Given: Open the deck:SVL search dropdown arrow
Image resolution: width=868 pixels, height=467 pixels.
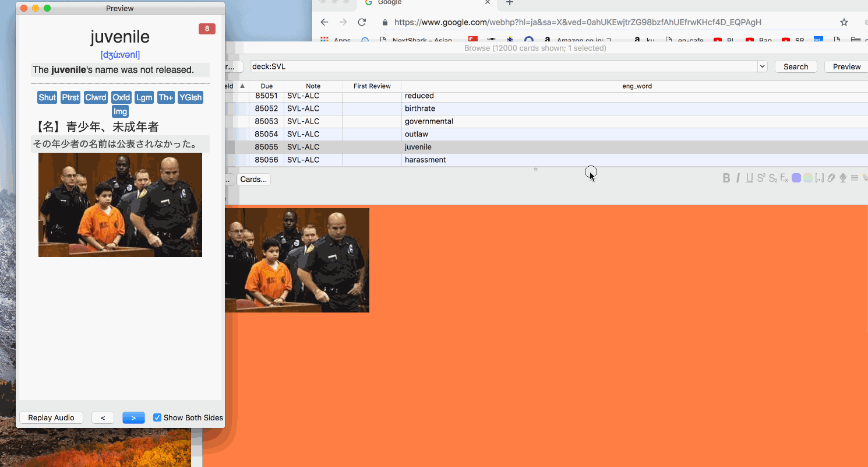Looking at the screenshot, I should pos(762,66).
